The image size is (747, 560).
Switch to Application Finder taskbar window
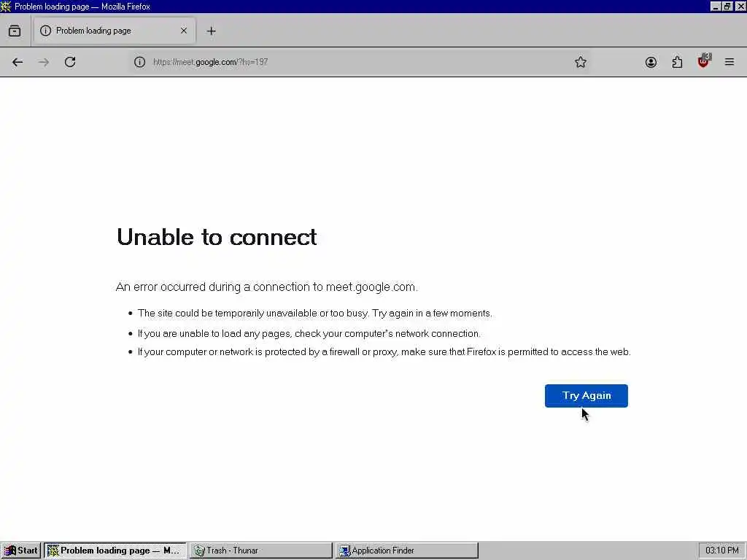(x=407, y=551)
